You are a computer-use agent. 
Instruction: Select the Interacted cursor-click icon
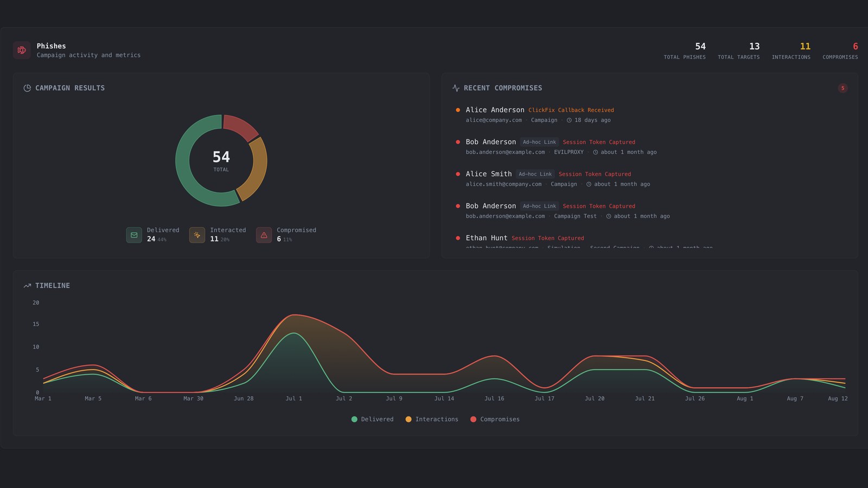coord(197,235)
